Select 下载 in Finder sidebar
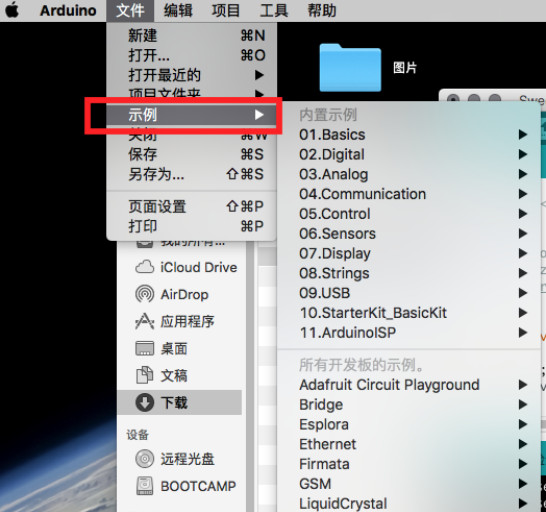 tap(179, 403)
